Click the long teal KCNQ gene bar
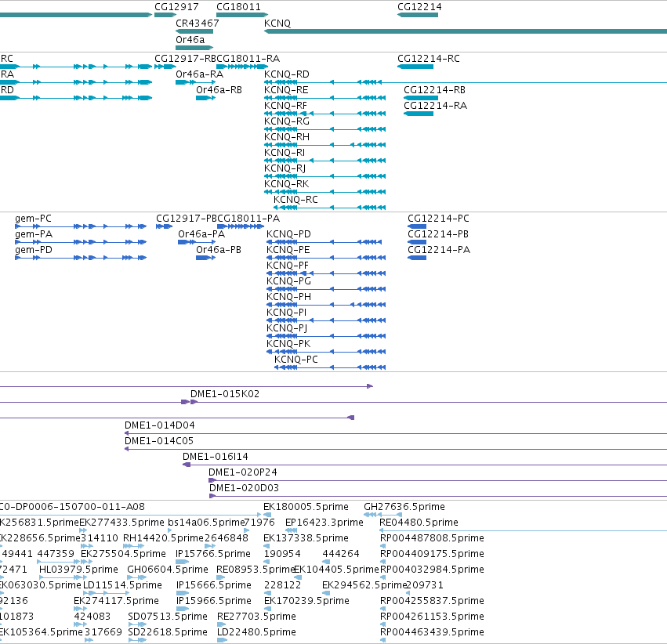The width and height of the screenshot is (667, 644). point(466,31)
